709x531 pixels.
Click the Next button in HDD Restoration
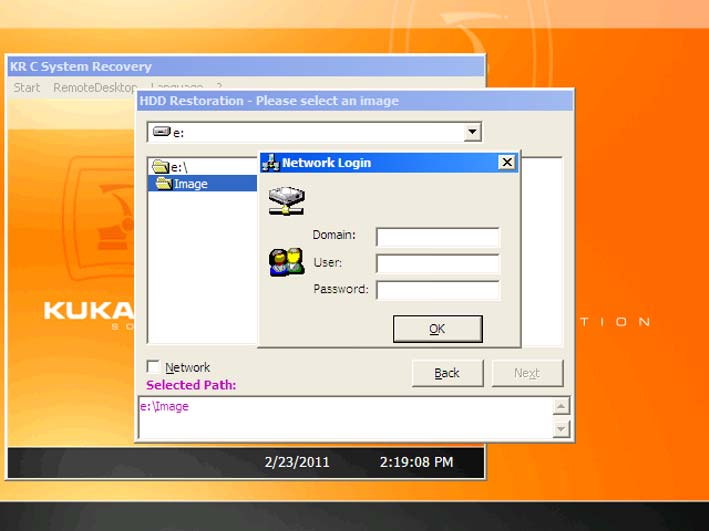527,373
